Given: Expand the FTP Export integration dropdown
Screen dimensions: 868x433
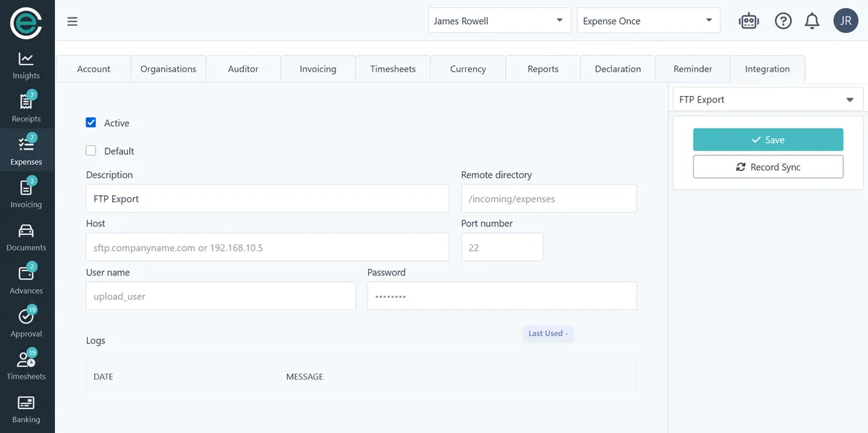Looking at the screenshot, I should (x=767, y=100).
